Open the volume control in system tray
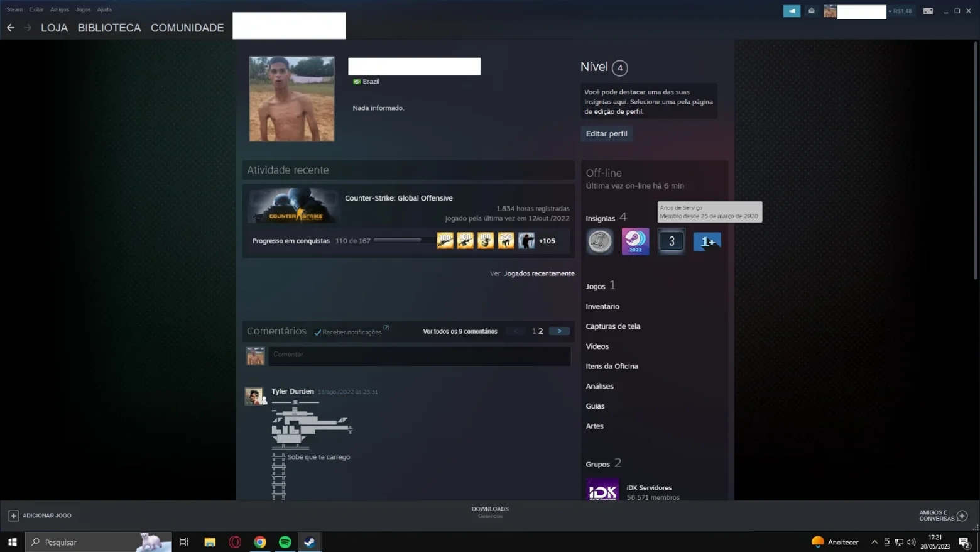The image size is (980, 552). [x=911, y=542]
